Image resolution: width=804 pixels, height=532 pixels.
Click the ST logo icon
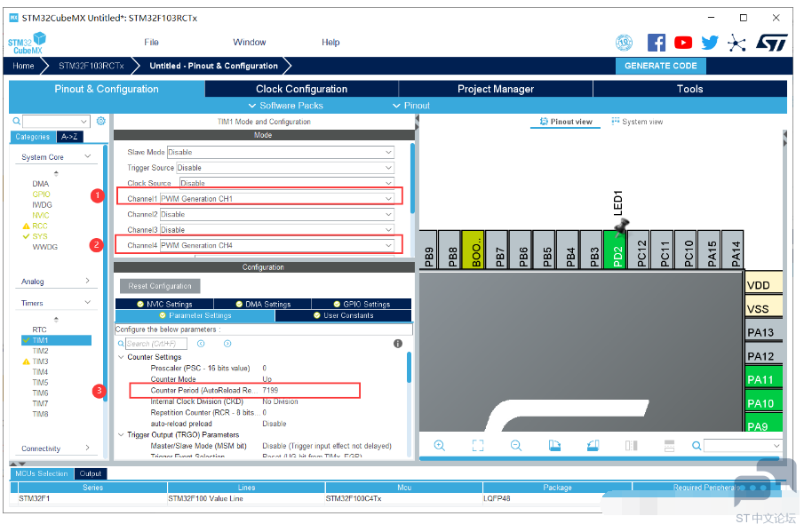[x=772, y=43]
